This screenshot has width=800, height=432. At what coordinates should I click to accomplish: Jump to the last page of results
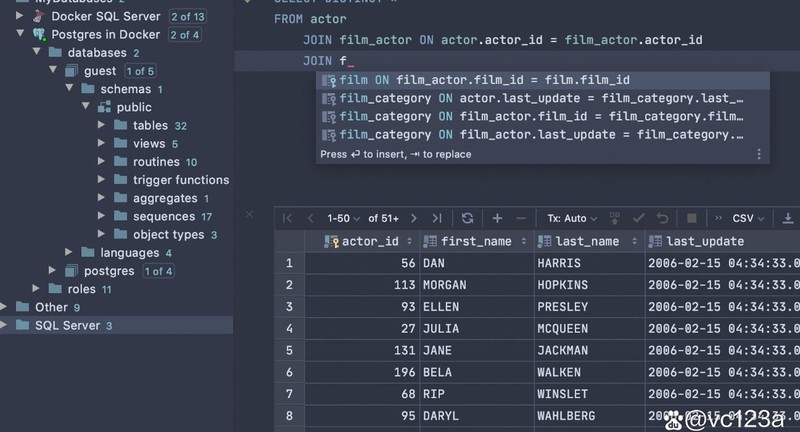436,218
